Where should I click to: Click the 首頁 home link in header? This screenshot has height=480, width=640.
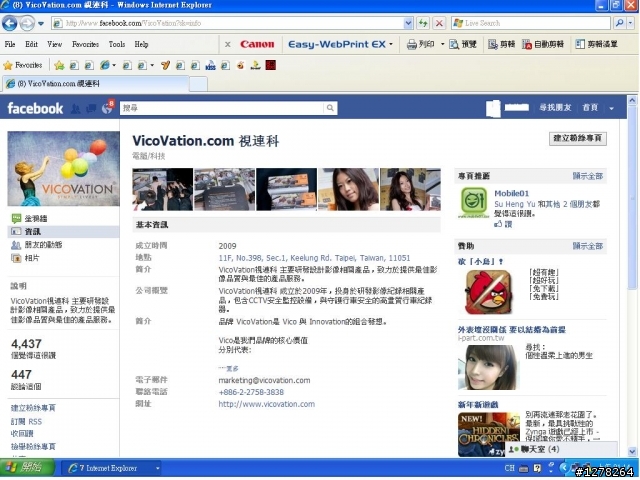point(590,108)
